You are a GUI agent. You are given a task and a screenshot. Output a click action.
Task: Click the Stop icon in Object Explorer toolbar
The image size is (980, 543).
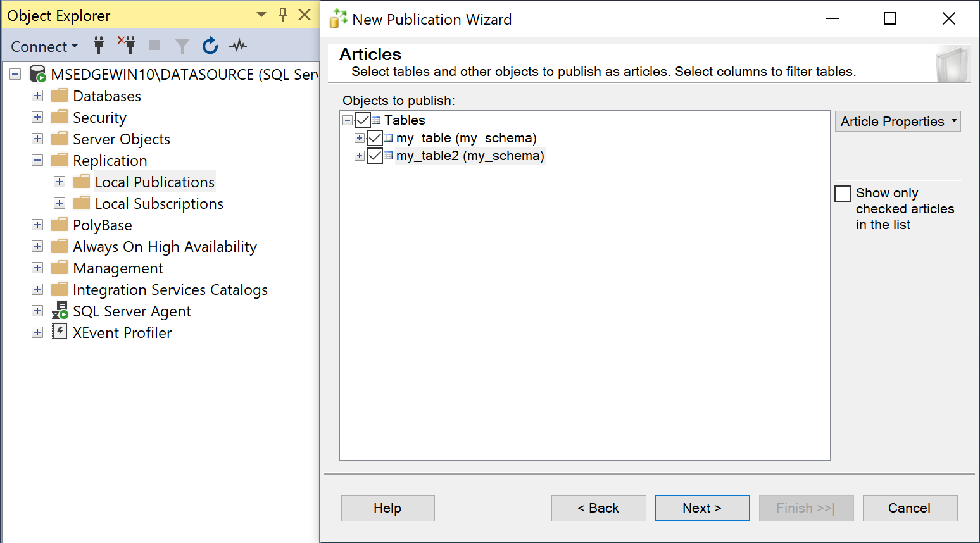(153, 45)
